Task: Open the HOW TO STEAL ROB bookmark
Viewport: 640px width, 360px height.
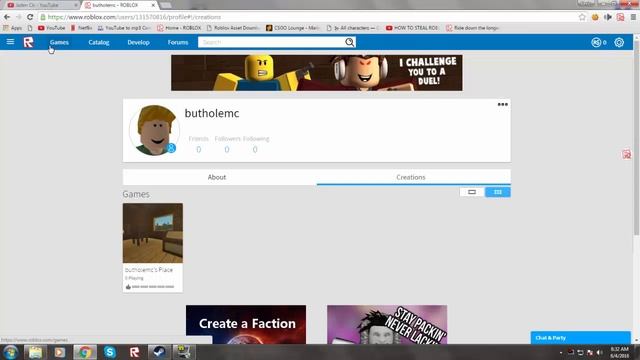Action: click(x=412, y=28)
